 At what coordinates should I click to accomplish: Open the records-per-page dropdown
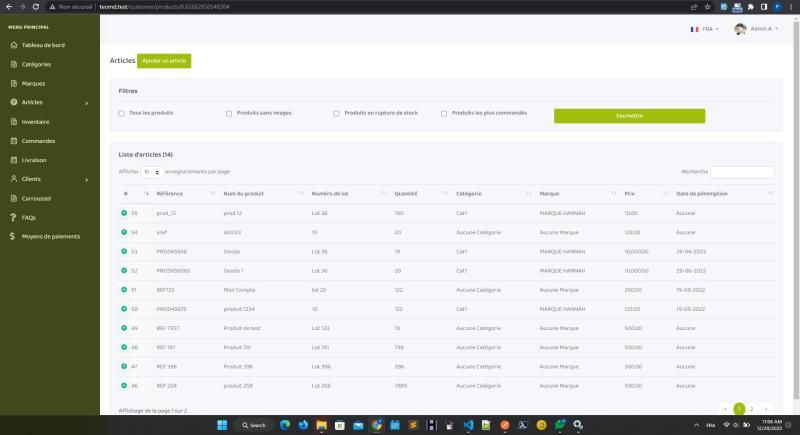click(151, 172)
